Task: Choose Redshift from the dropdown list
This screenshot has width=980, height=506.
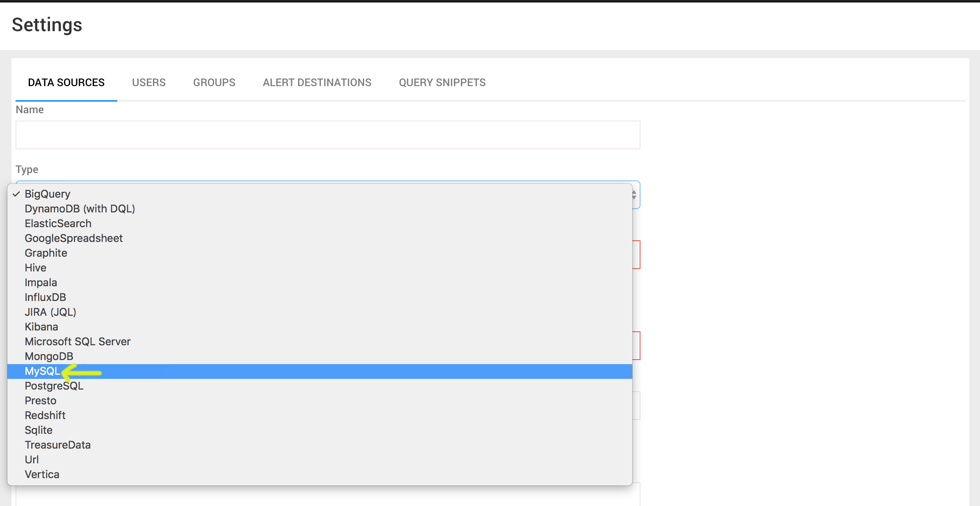Action: point(45,415)
